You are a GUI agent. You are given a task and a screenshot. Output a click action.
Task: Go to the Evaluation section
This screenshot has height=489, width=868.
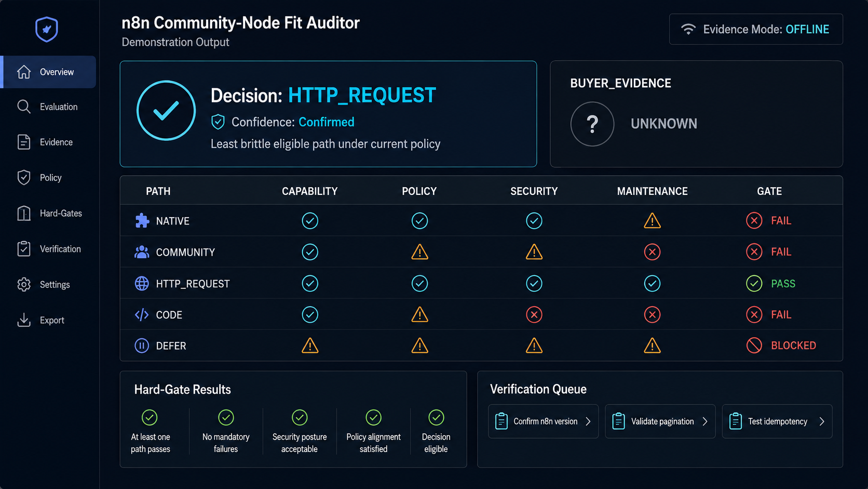tap(49, 107)
